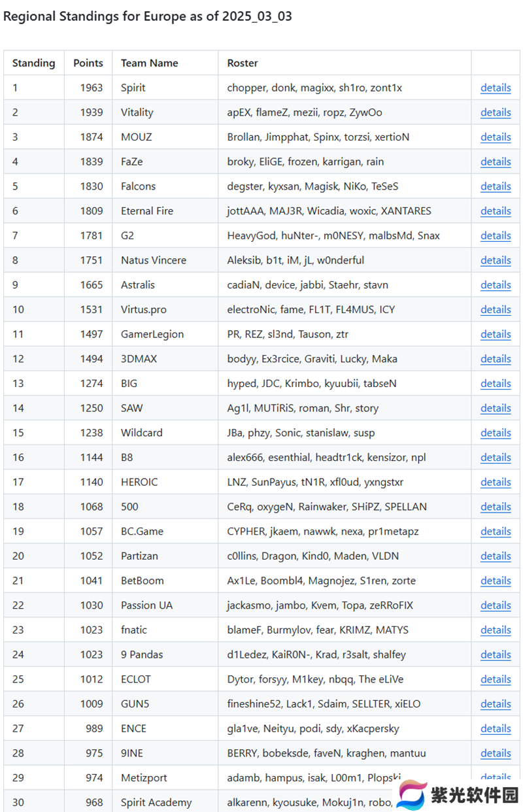
Task: Open details link for HEROIC
Action: click(496, 482)
